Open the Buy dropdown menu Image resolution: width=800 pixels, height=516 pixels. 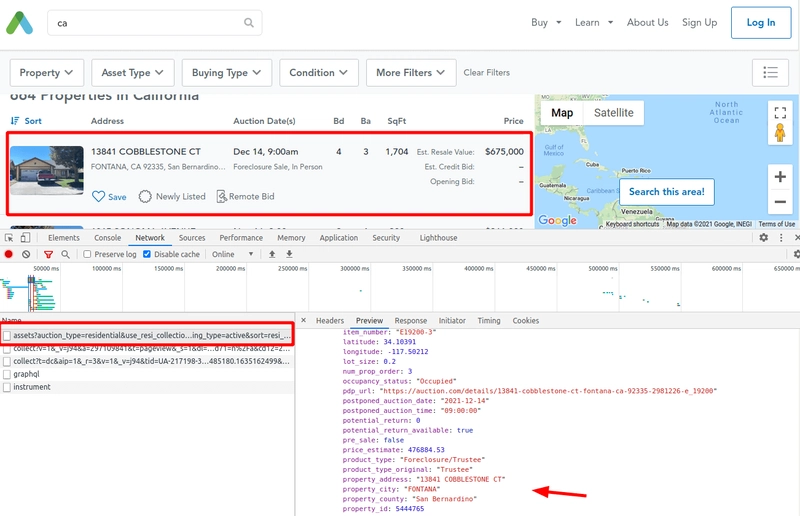coord(546,22)
